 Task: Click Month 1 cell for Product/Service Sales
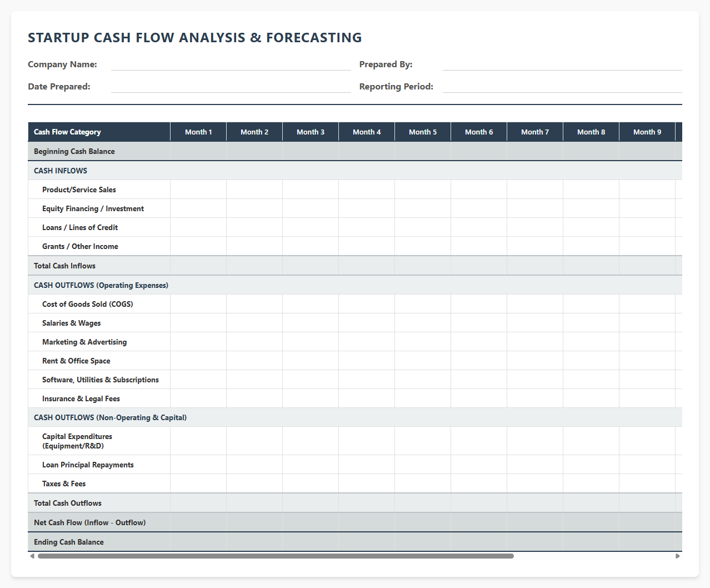[198, 190]
